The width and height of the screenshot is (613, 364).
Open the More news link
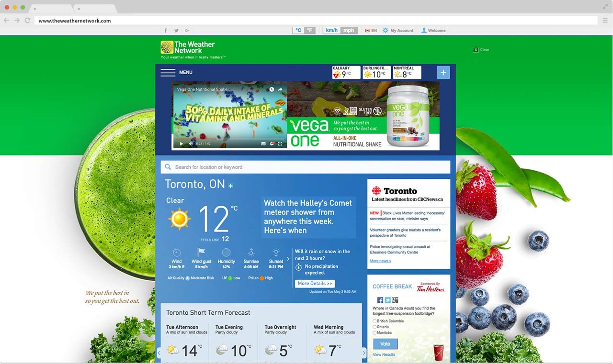[380, 261]
